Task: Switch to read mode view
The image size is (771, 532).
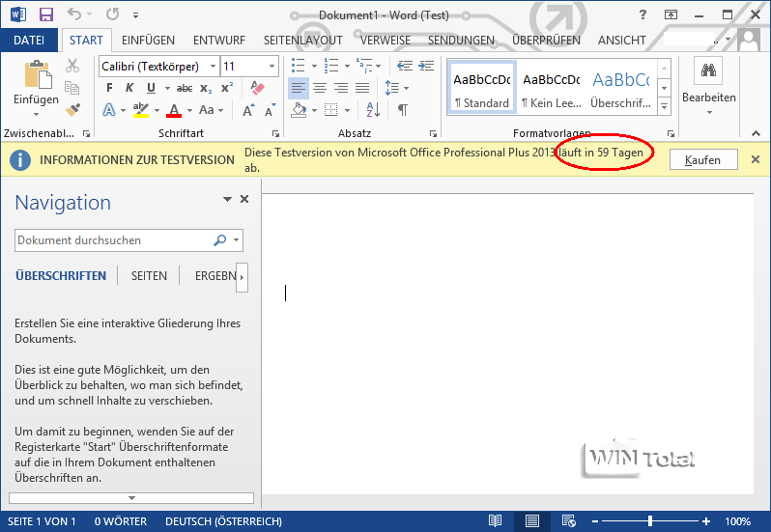Action: point(495,520)
